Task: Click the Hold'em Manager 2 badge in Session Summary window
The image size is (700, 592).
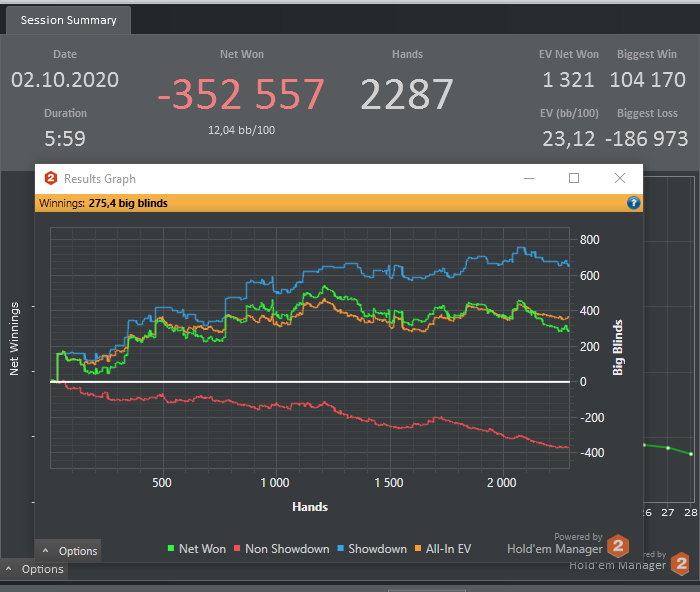Action: coord(681,563)
